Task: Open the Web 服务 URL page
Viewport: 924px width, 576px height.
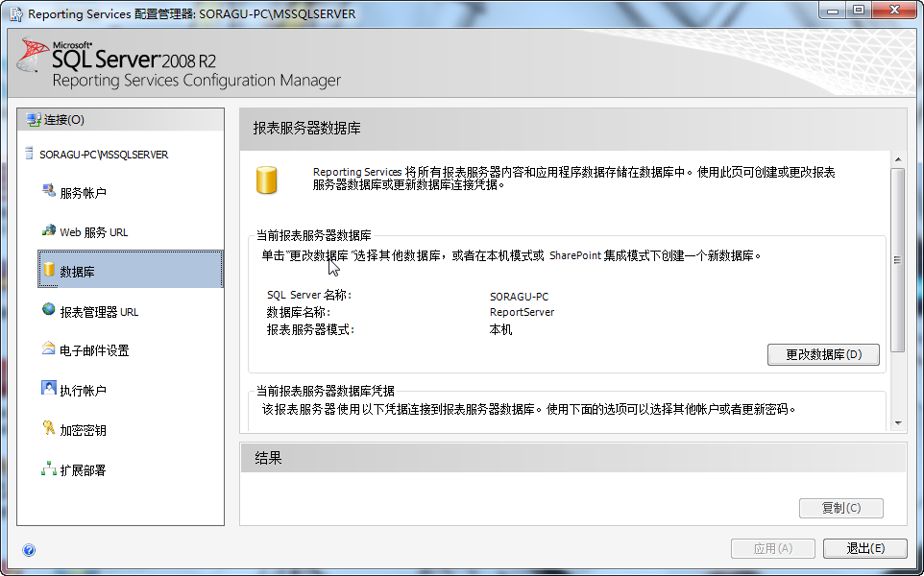Action: (94, 232)
